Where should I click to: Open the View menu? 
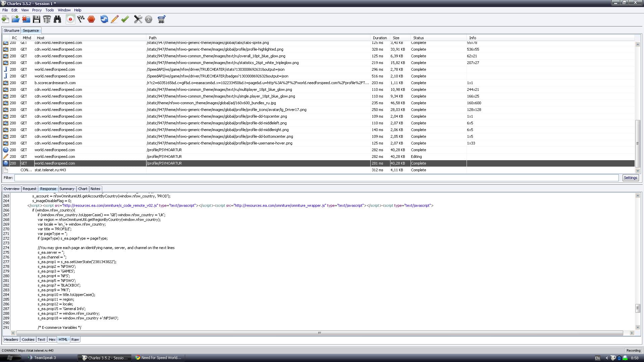(x=25, y=10)
